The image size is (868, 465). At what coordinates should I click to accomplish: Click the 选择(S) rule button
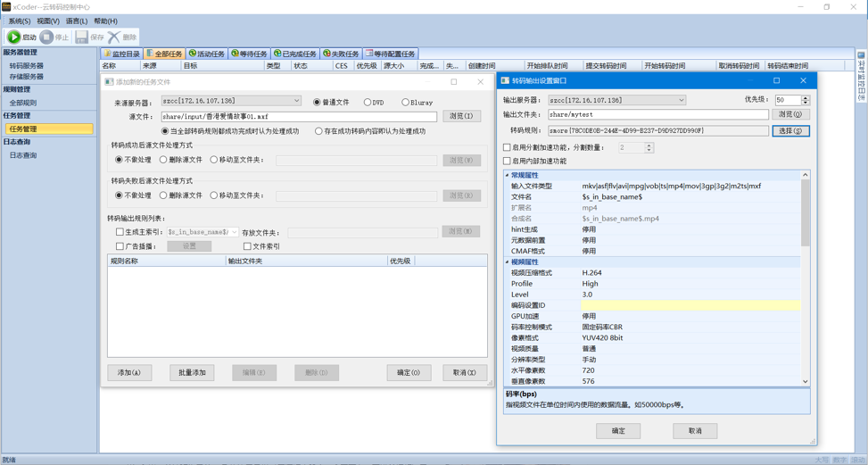click(x=790, y=130)
